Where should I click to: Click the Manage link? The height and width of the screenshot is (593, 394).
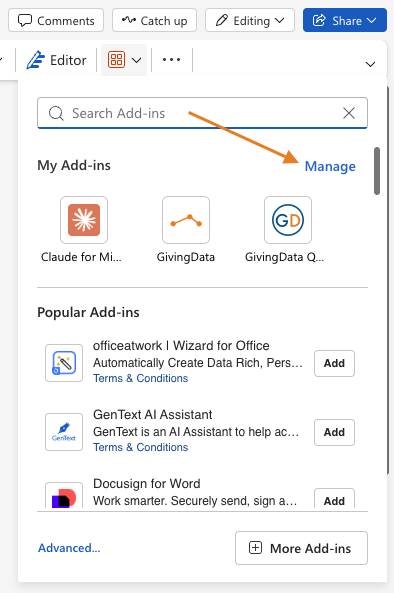point(330,166)
